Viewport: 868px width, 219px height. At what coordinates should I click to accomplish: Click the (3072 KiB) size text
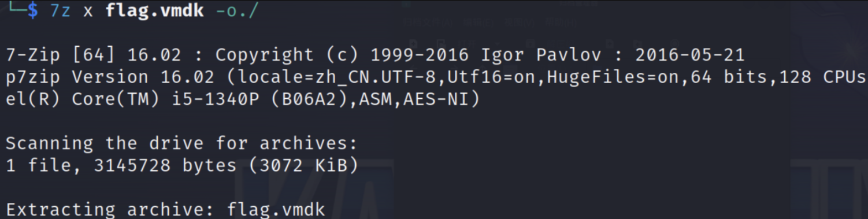pos(303,165)
